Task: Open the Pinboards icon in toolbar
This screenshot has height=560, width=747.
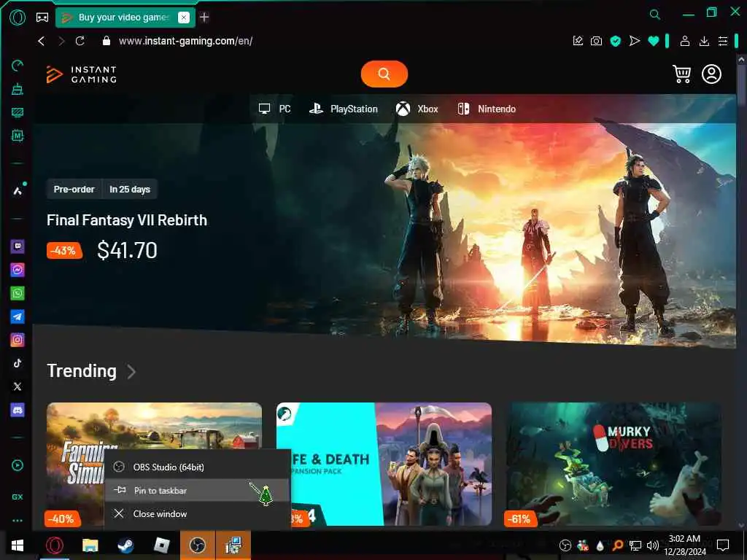Action: (x=578, y=41)
